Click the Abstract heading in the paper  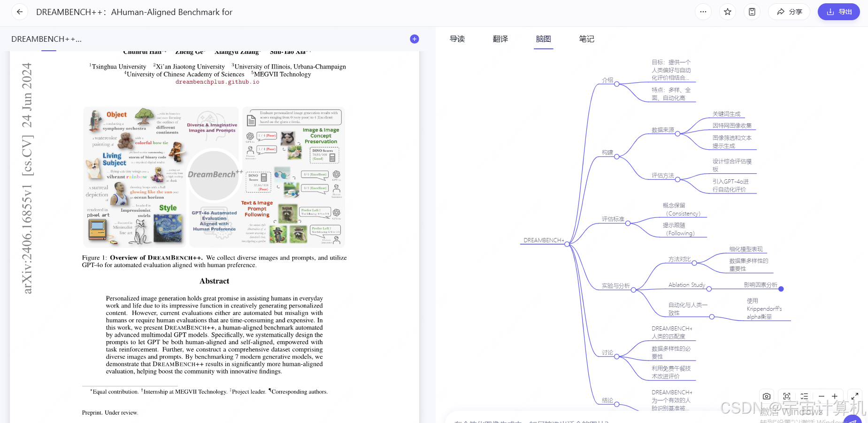tap(215, 281)
